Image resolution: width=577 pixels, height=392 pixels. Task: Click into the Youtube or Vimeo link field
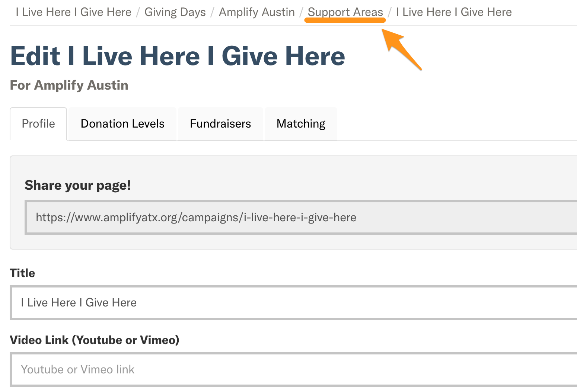tap(293, 370)
